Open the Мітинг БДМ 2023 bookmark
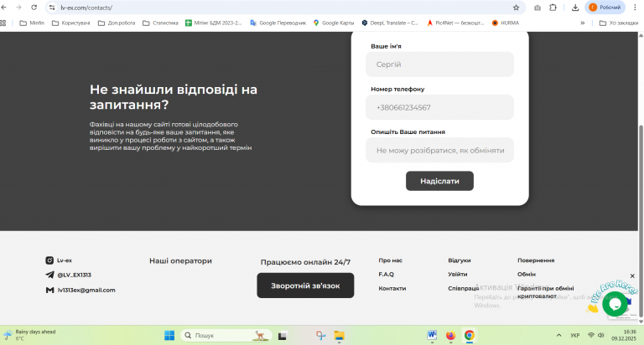Image resolution: width=644 pixels, height=345 pixels. point(214,23)
